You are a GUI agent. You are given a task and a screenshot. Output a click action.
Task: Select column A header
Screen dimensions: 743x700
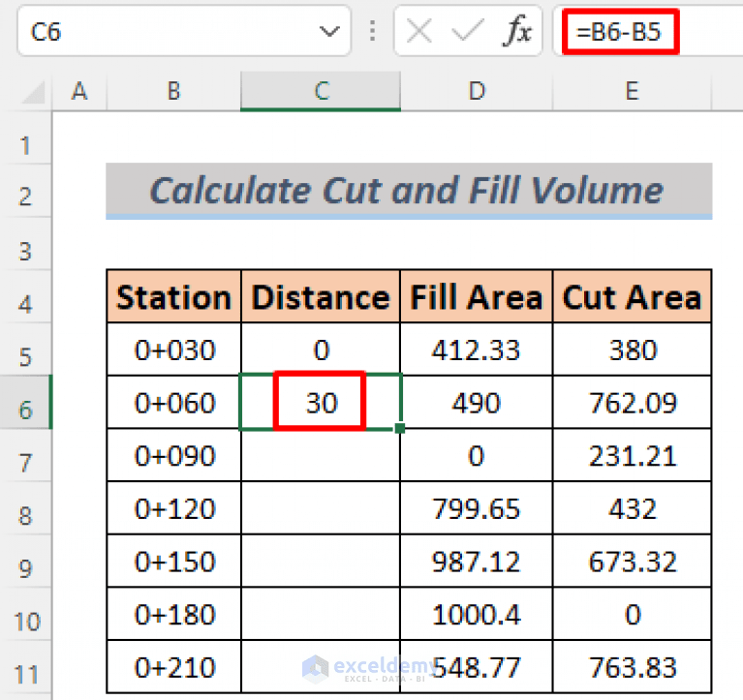tap(79, 91)
